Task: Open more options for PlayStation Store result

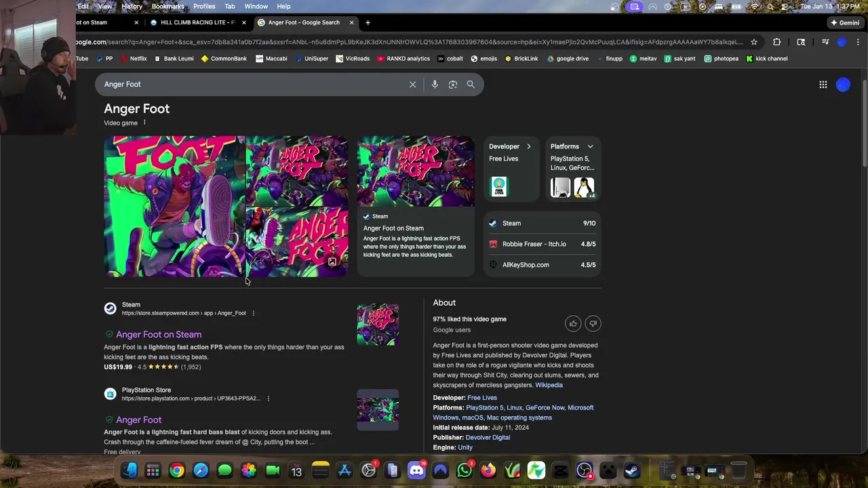Action: tap(268, 399)
